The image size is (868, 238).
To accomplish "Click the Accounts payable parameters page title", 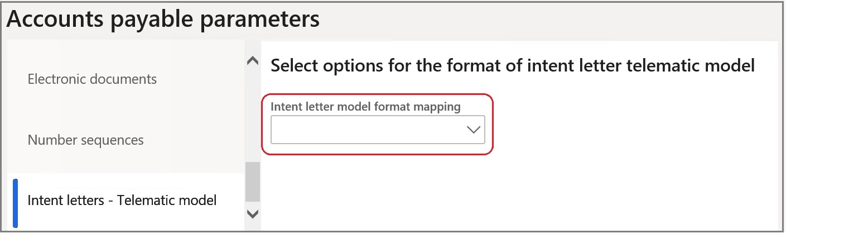I will [x=163, y=19].
